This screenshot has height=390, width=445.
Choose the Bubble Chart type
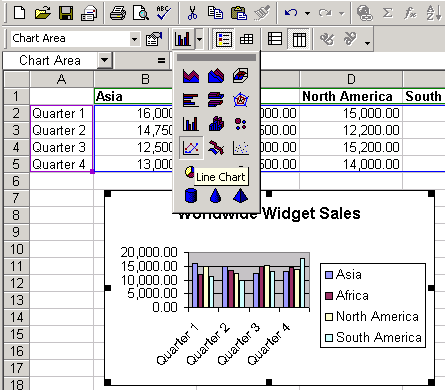pos(241,124)
